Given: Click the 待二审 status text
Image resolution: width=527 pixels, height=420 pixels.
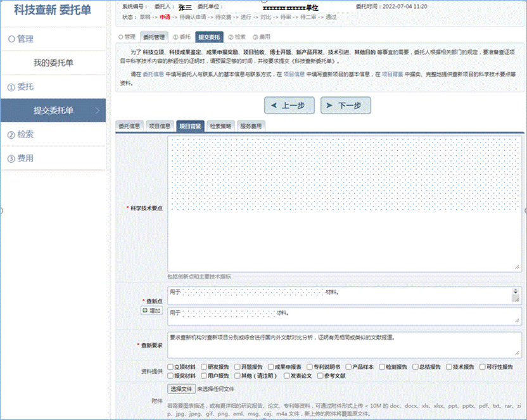Looking at the screenshot, I should pyautogui.click(x=308, y=17).
